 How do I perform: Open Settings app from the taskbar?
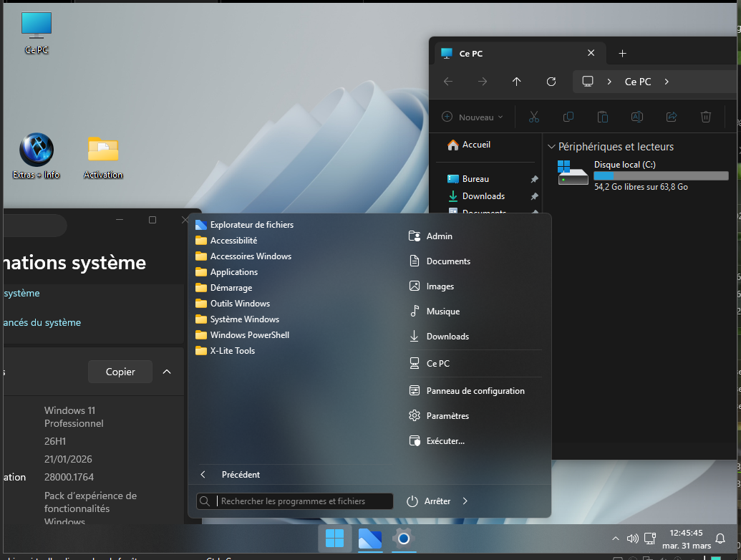(404, 538)
